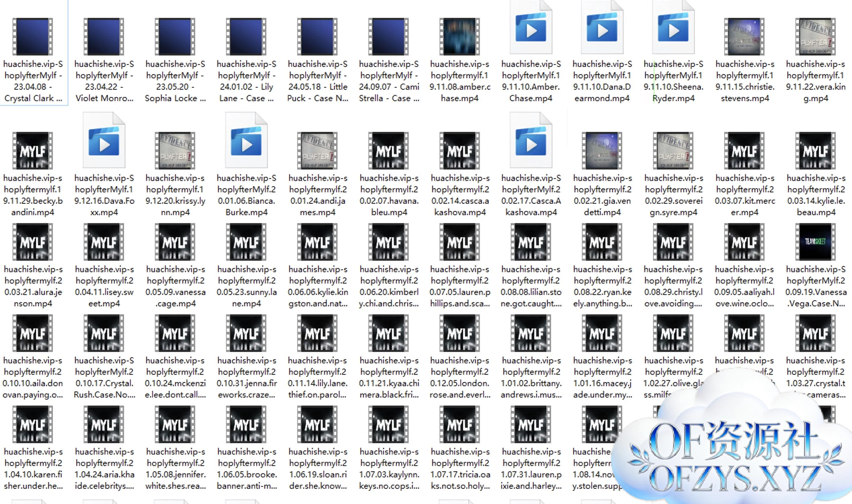The image size is (852, 504).
Task: Select the 19.11.08.amber.chase.mp4 thumbnail
Action: [459, 37]
